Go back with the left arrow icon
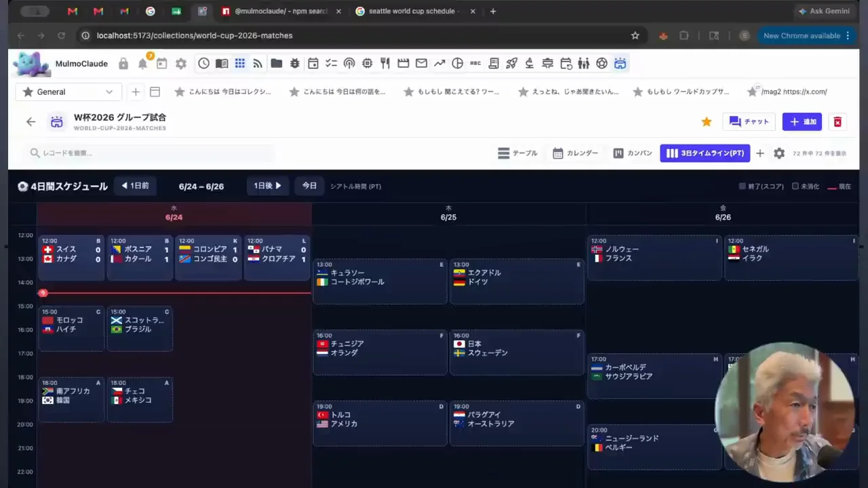This screenshot has height=488, width=868. 31,122
